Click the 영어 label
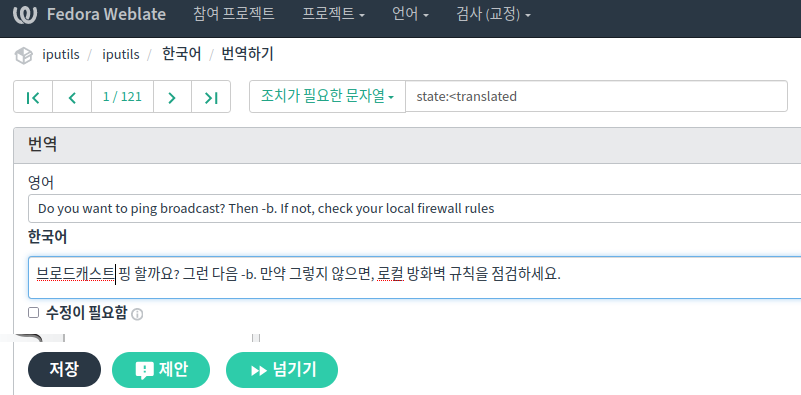Viewport: 801px width, 395px height. (41, 182)
